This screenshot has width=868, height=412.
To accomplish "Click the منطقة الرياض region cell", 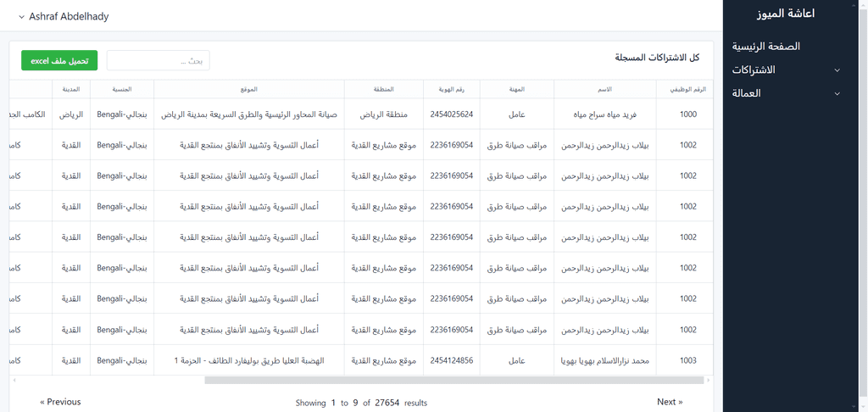I will [x=384, y=114].
